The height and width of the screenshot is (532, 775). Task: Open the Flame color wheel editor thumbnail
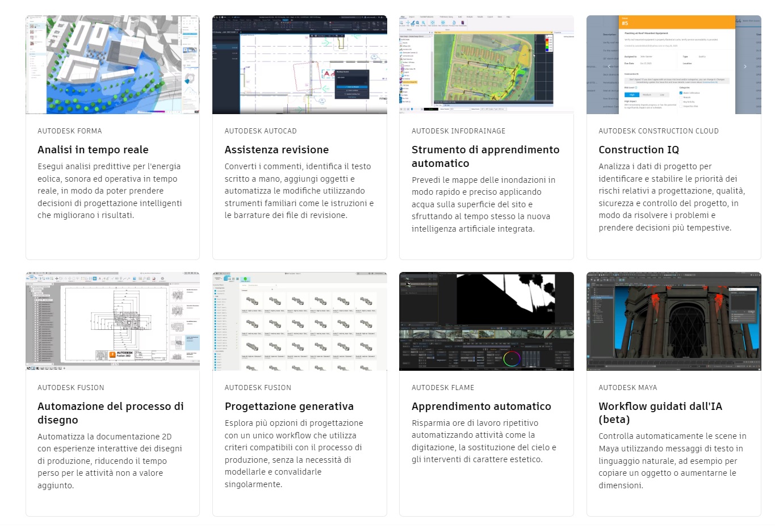pyautogui.click(x=487, y=321)
